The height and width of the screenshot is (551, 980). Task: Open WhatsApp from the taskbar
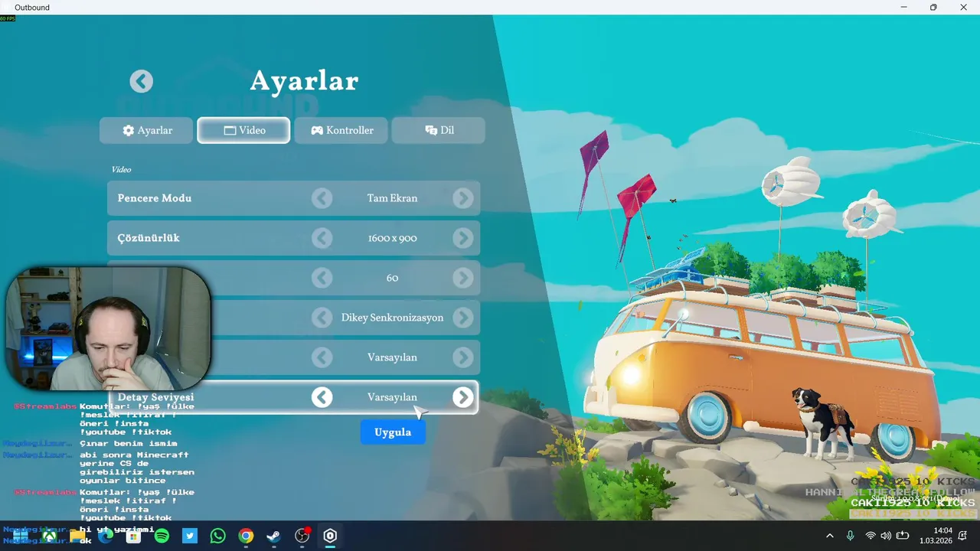[x=217, y=536]
